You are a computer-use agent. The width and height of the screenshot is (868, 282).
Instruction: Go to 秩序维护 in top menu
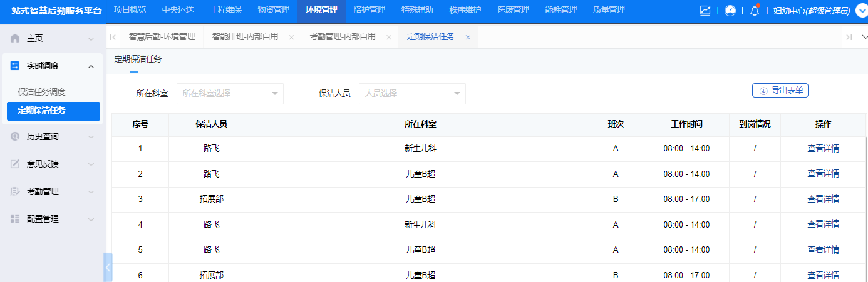(465, 10)
